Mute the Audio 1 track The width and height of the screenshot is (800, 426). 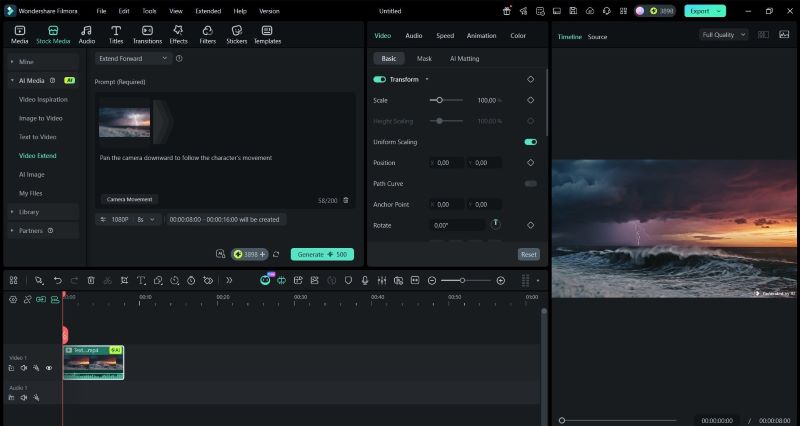point(23,397)
